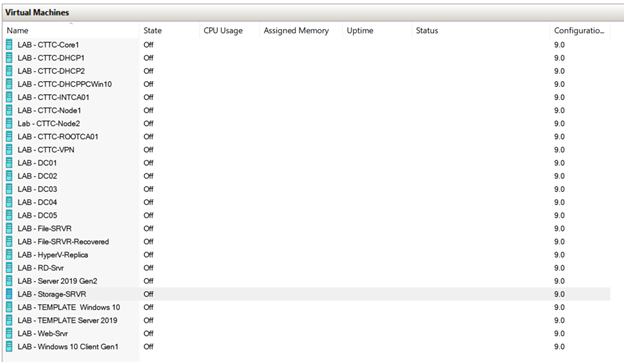Click the VM icon for LAB - DC05
The height and width of the screenshot is (362, 624).
tap(9, 215)
